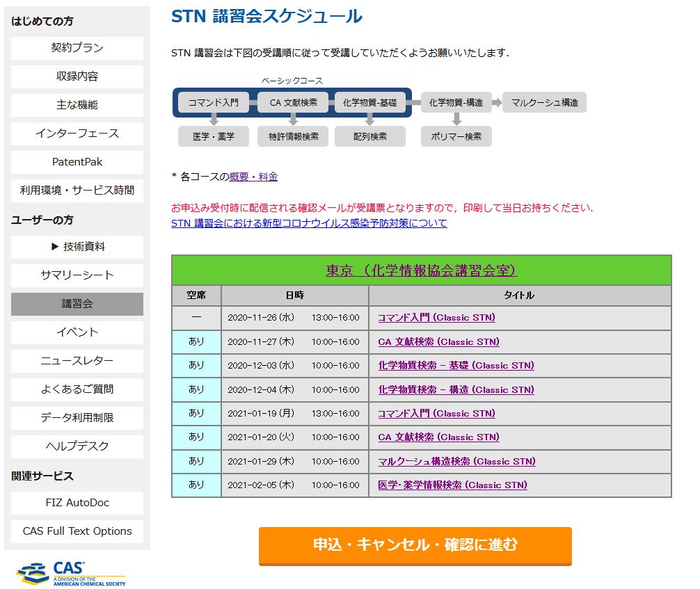The width and height of the screenshot is (700, 589).
Task: Click the 関連サービス sidebar heading
Action: pyautogui.click(x=42, y=476)
